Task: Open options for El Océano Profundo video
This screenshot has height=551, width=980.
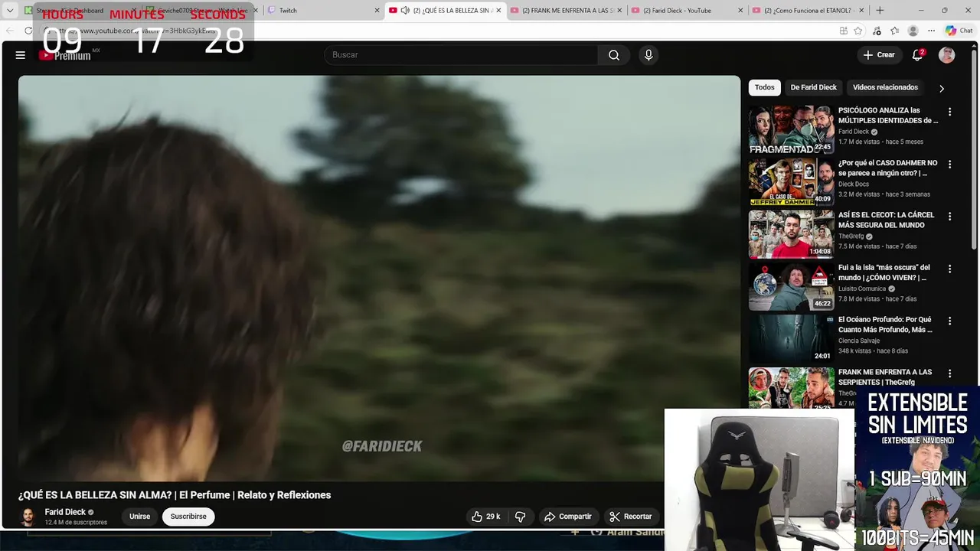Action: tap(950, 321)
